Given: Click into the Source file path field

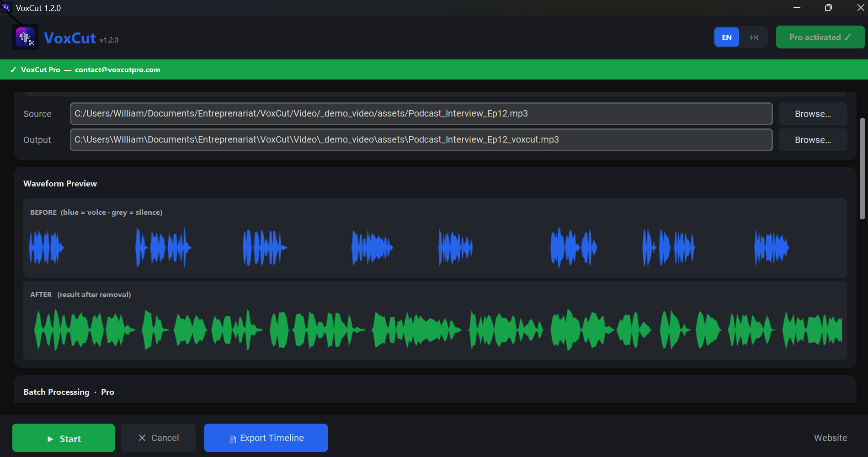Looking at the screenshot, I should 421,114.
